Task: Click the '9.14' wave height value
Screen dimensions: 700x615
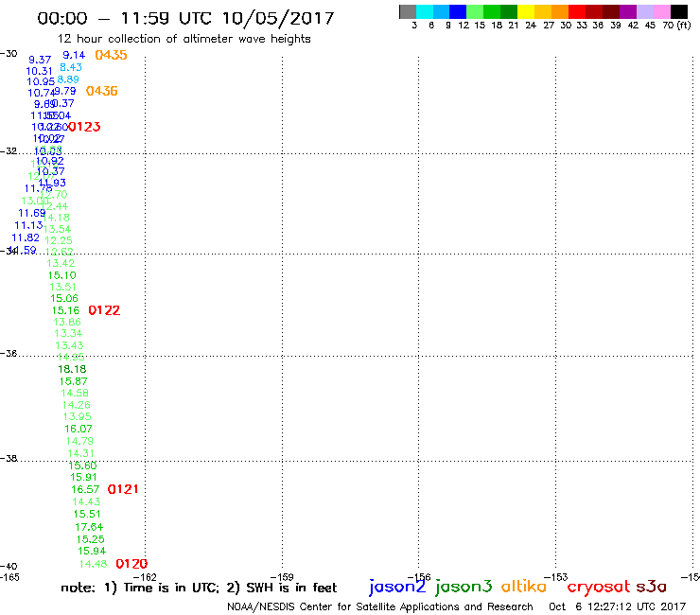Action: click(x=74, y=55)
